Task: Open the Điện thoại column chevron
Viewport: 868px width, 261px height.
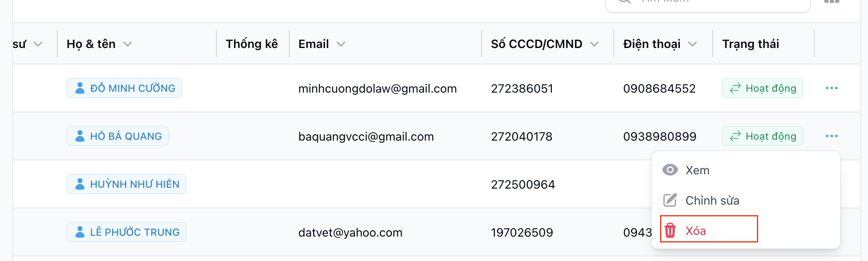Action: (692, 44)
